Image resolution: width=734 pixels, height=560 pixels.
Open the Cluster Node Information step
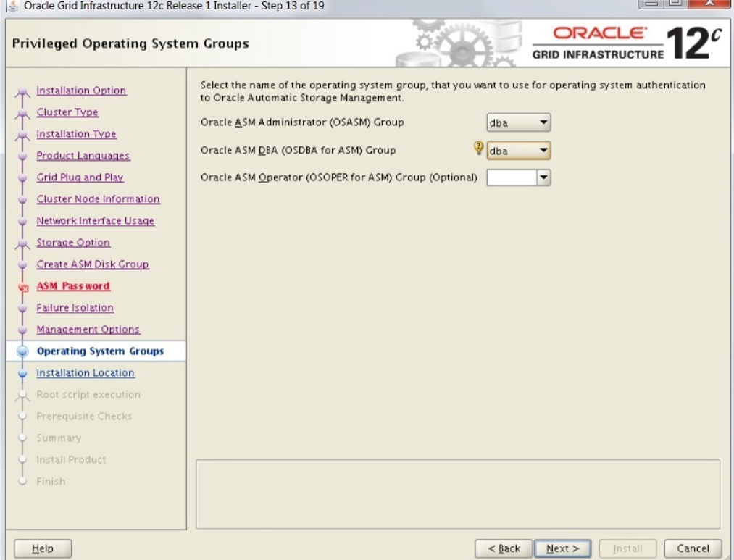coord(99,198)
